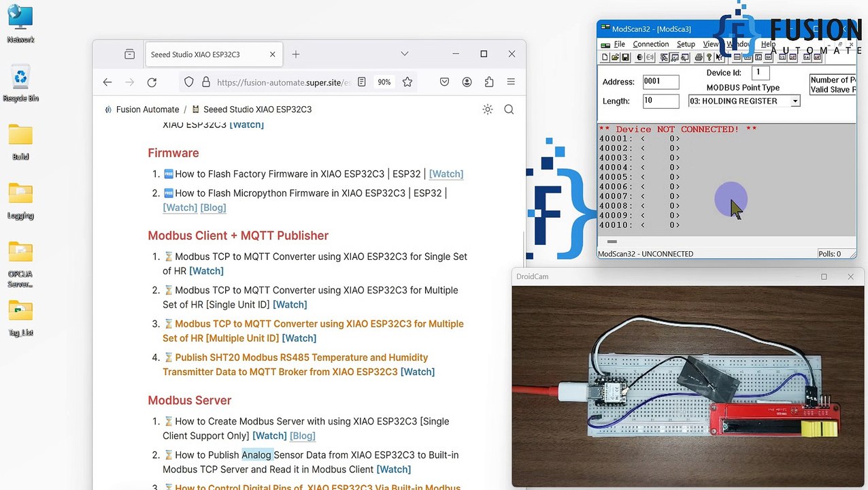Image resolution: width=868 pixels, height=490 pixels.
Task: Click Watch link for Single Unit ID item
Action: tap(290, 304)
